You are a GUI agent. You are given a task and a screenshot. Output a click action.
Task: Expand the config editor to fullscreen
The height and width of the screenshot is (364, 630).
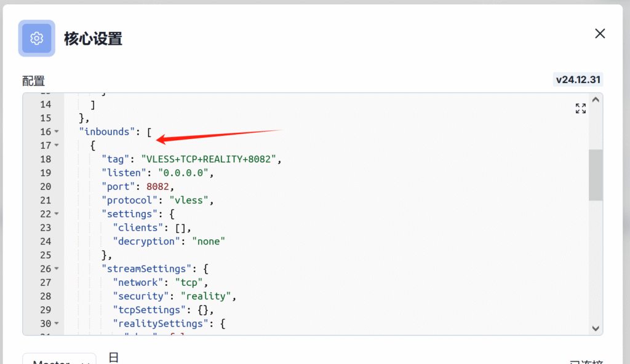pos(580,109)
